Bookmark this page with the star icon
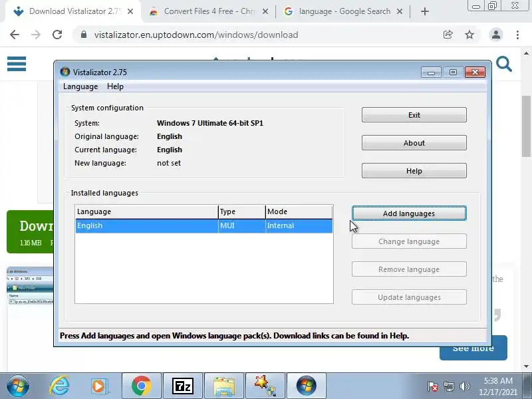Viewport: 532px width, 399px height. (469, 35)
